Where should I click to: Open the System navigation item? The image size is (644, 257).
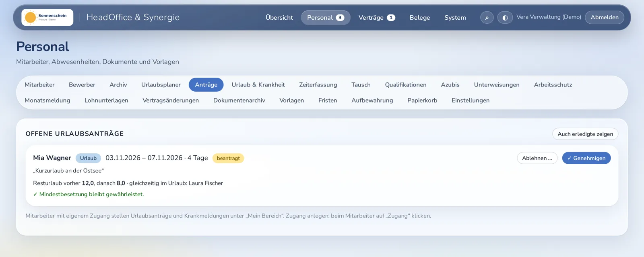455,18
